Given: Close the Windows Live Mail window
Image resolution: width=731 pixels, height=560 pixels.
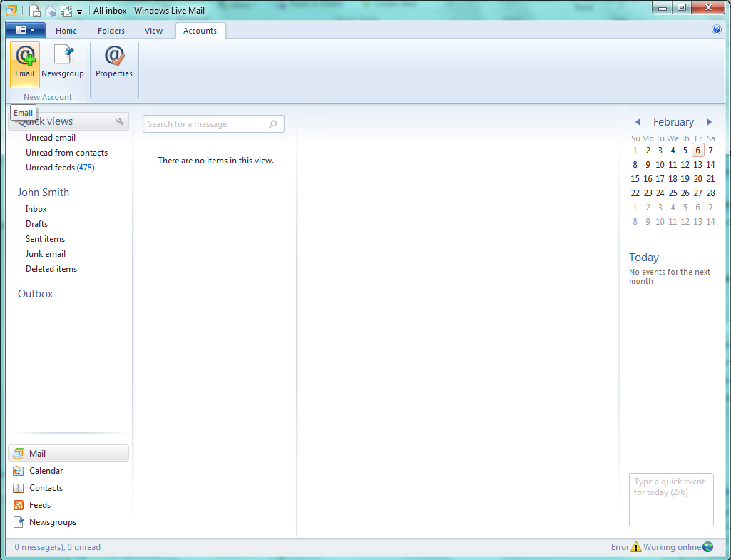Looking at the screenshot, I should point(708,8).
